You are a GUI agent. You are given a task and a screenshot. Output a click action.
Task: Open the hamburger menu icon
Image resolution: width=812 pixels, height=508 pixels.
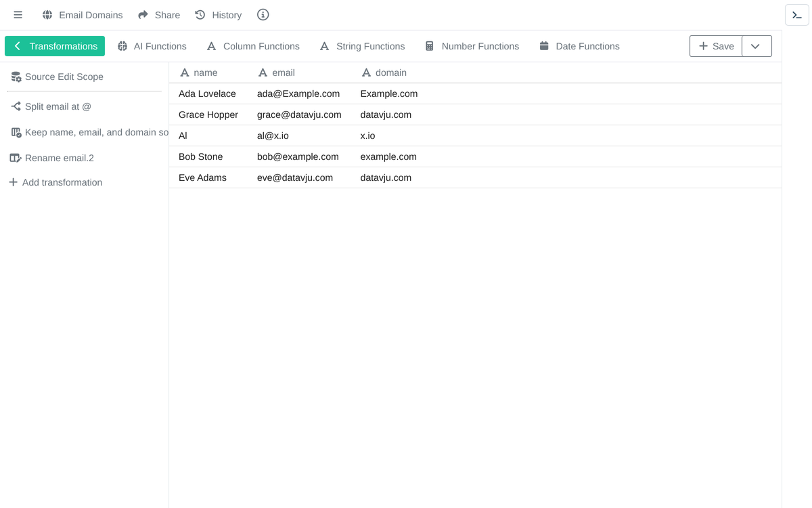click(18, 15)
